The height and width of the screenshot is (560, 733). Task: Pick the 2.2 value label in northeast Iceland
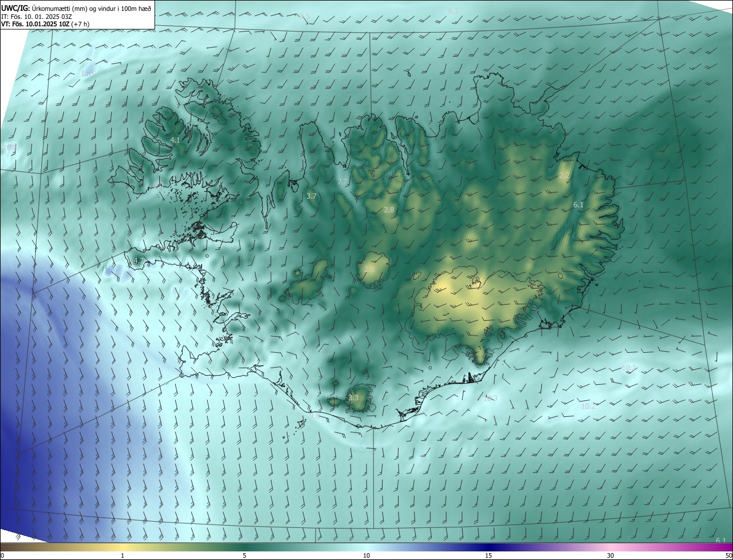click(x=564, y=176)
